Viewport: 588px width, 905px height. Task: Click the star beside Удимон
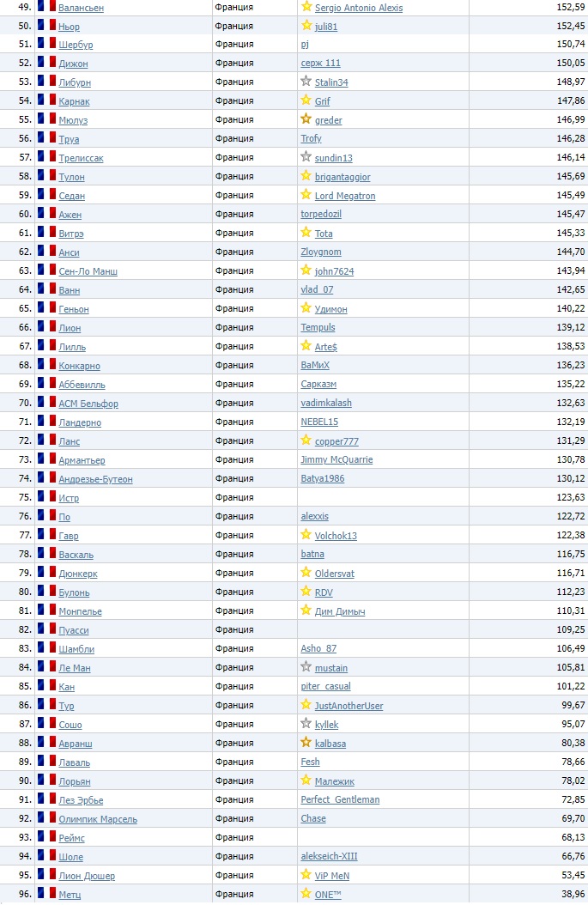click(x=306, y=308)
